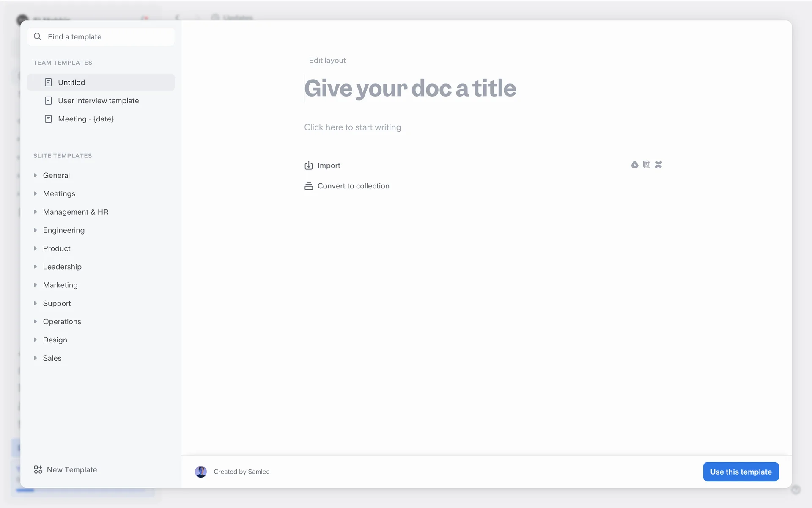This screenshot has width=812, height=508.
Task: Expand the Marketing templates category
Action: [36, 285]
